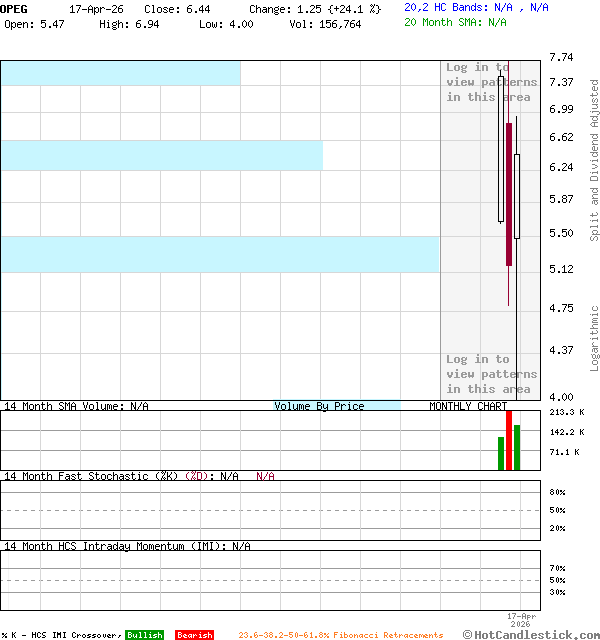Click the red Bearish legend badge
Viewport: 600px width, 640px height.
[194, 635]
